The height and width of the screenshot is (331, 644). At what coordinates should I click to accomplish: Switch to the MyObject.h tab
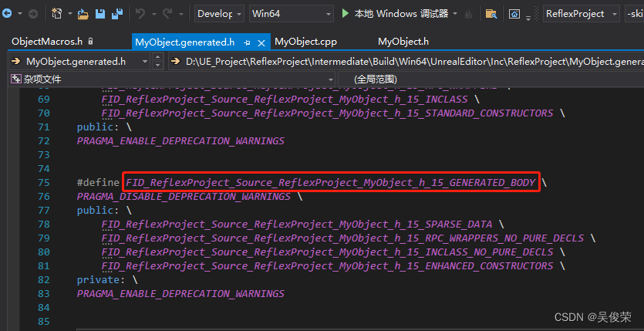tap(403, 42)
